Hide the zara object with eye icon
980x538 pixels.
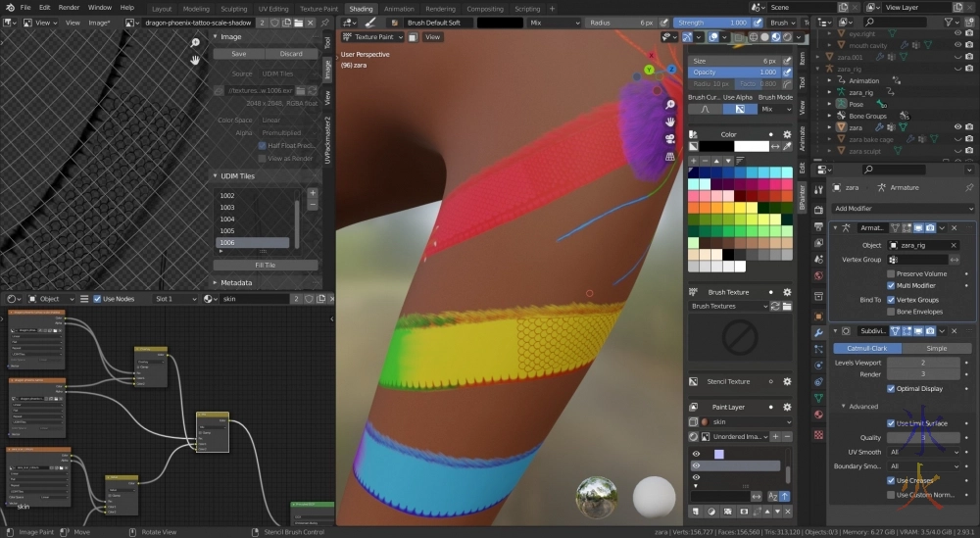pyautogui.click(x=957, y=126)
